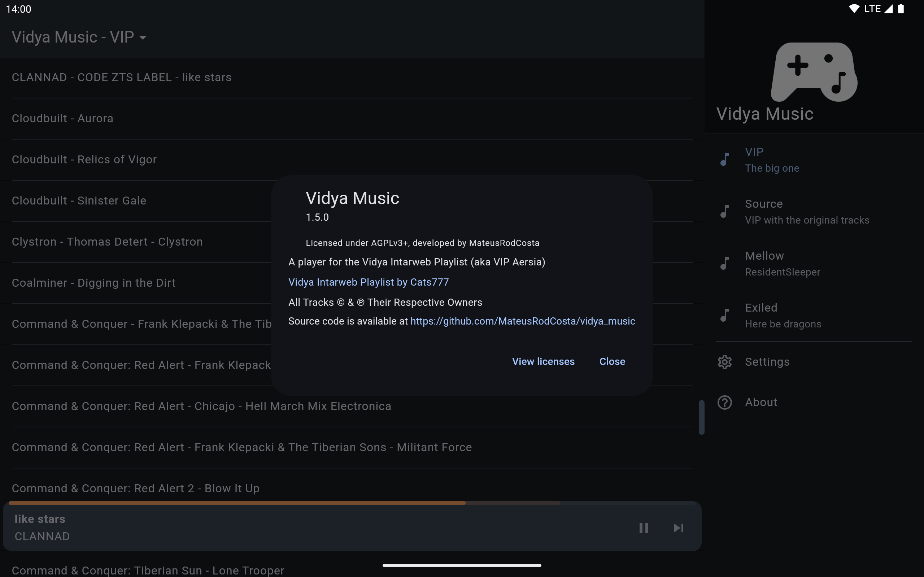Open the GitHub source code link

(522, 321)
